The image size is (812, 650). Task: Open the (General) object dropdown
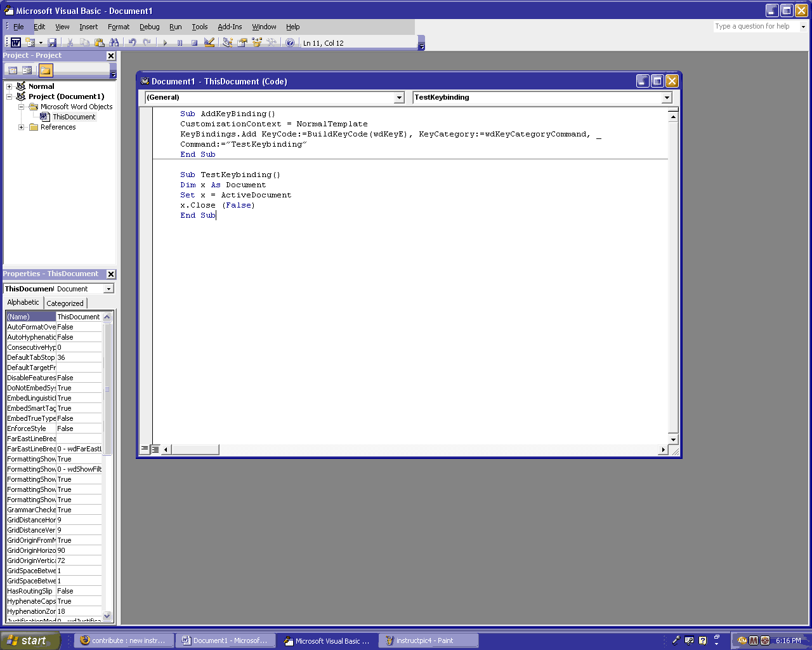pos(399,98)
